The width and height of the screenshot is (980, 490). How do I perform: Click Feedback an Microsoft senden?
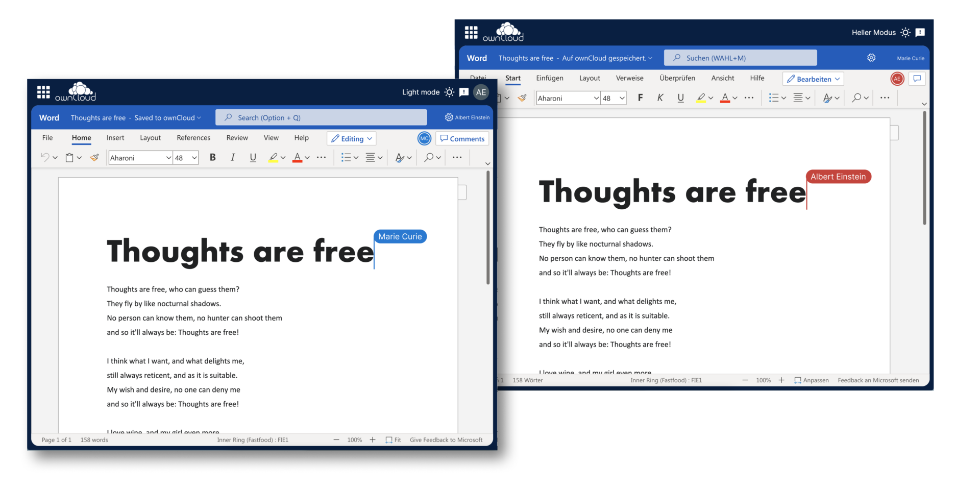click(878, 380)
